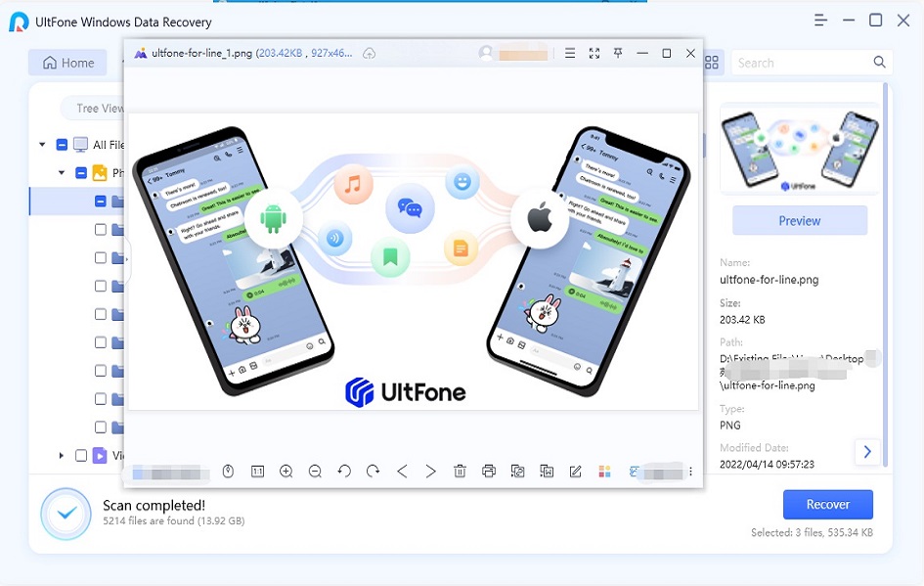Open viewer's vertical three-dot more menu
This screenshot has height=586, width=924.
tap(690, 471)
